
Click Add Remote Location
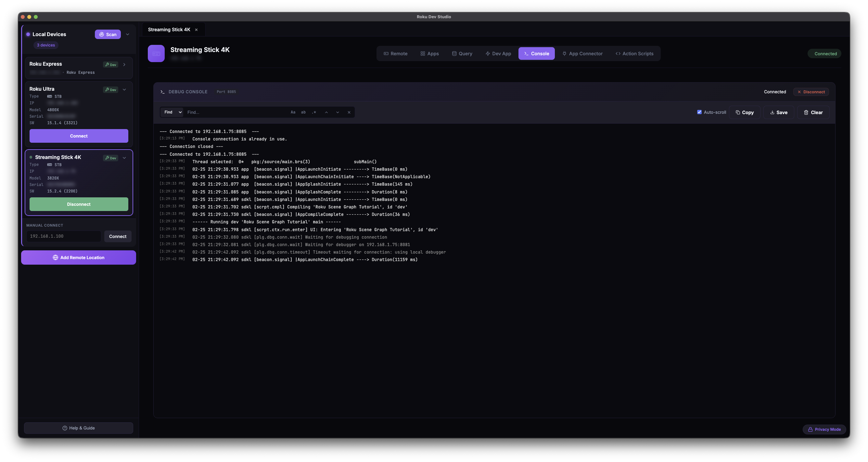pos(79,257)
